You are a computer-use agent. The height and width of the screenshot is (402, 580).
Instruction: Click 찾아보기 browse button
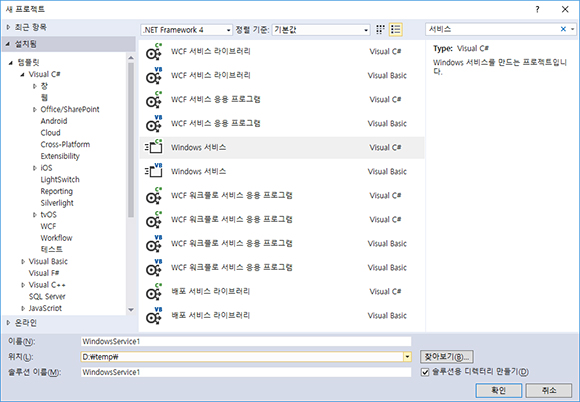pyautogui.click(x=446, y=357)
